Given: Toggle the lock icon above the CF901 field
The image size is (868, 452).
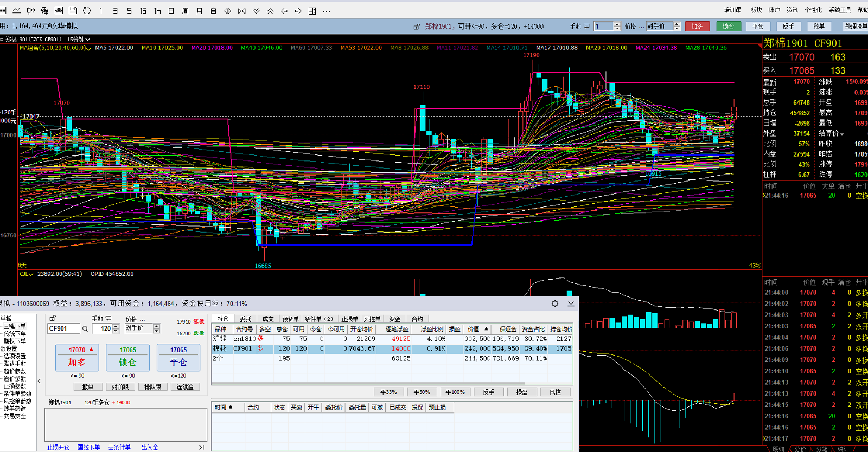Looking at the screenshot, I should 53,319.
